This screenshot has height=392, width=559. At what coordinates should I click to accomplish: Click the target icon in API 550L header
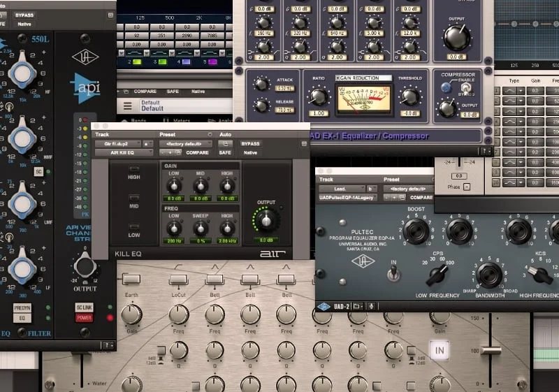tap(110, 15)
